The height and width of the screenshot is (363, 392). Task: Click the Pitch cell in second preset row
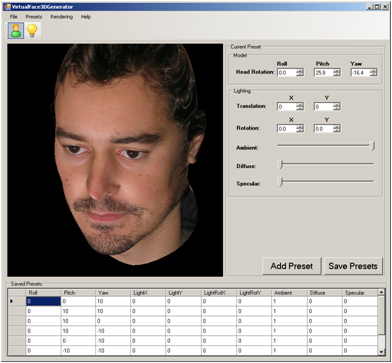(78, 311)
